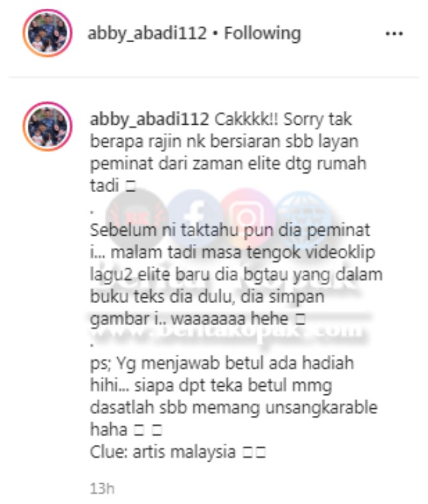Click the Facebook watermark icon
The width and height of the screenshot is (428, 504).
pyautogui.click(x=195, y=217)
